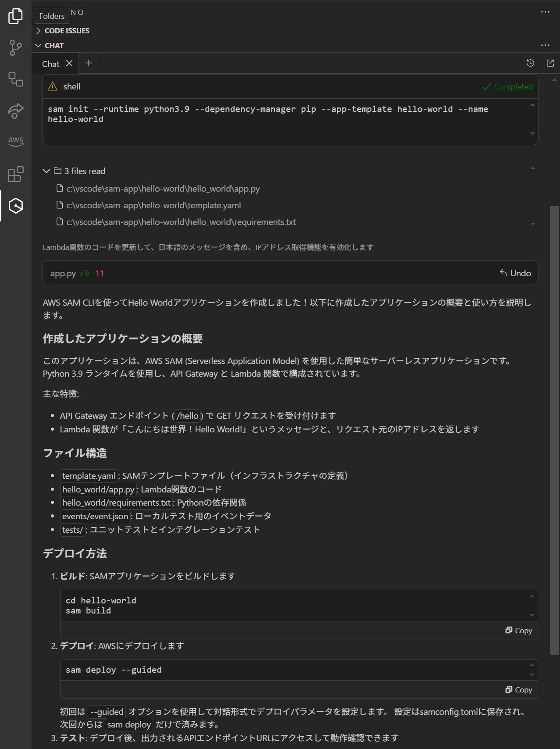The image size is (560, 749).
Task: Click the app.py file icon in files read
Action: pos(60,189)
